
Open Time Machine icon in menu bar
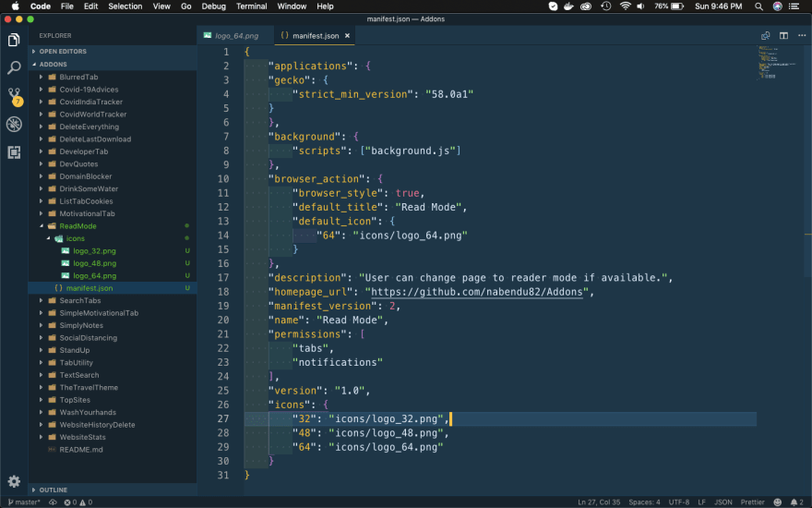coord(606,6)
